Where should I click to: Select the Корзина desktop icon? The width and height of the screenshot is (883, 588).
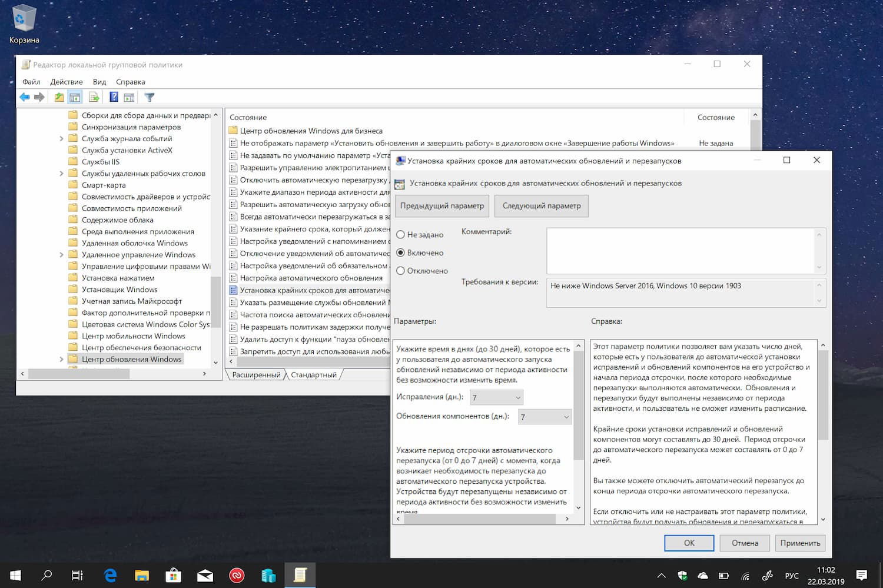[24, 24]
